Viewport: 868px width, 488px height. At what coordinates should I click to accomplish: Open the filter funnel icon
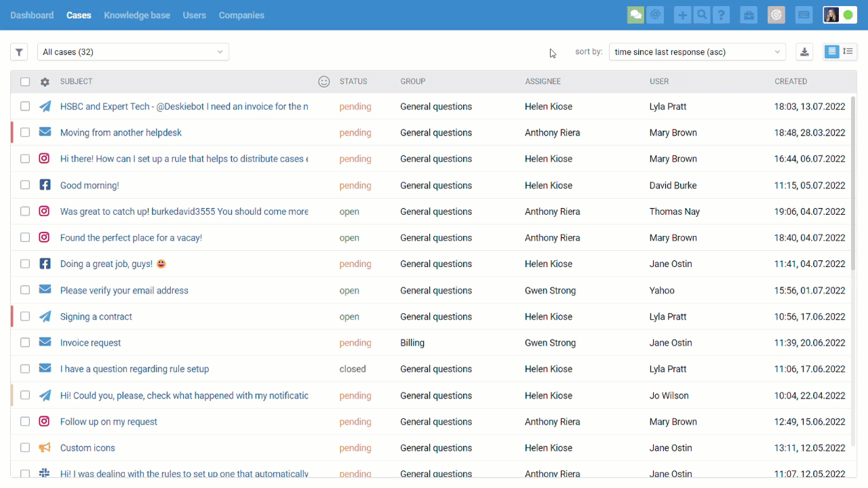click(19, 52)
